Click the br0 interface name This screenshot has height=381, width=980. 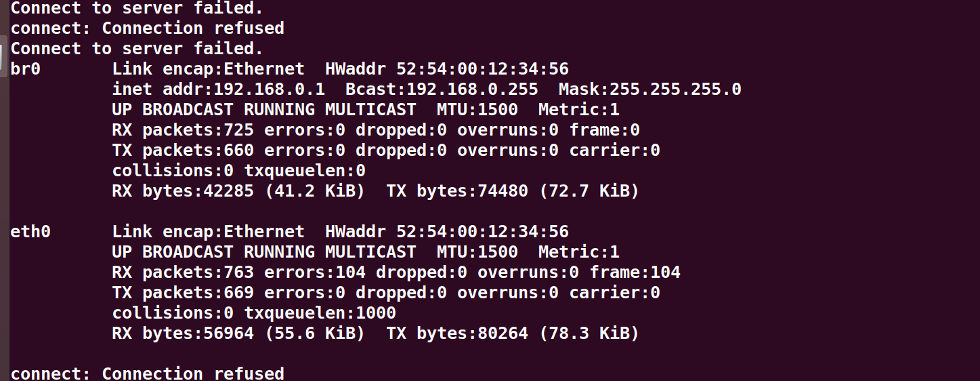[x=26, y=69]
